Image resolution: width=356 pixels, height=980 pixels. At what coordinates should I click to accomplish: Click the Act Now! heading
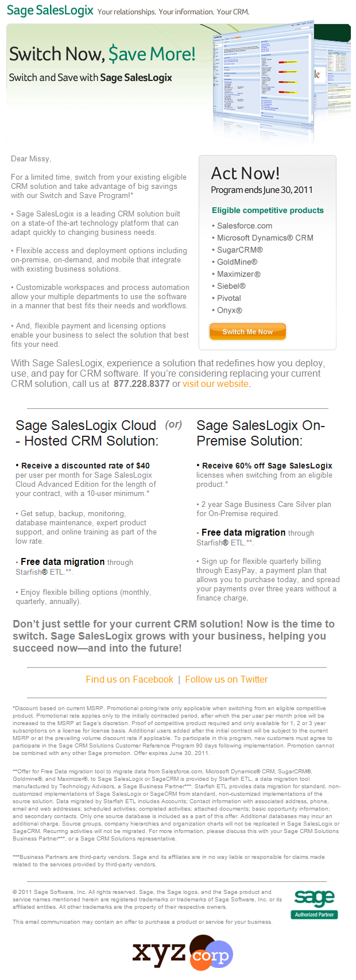pyautogui.click(x=245, y=173)
